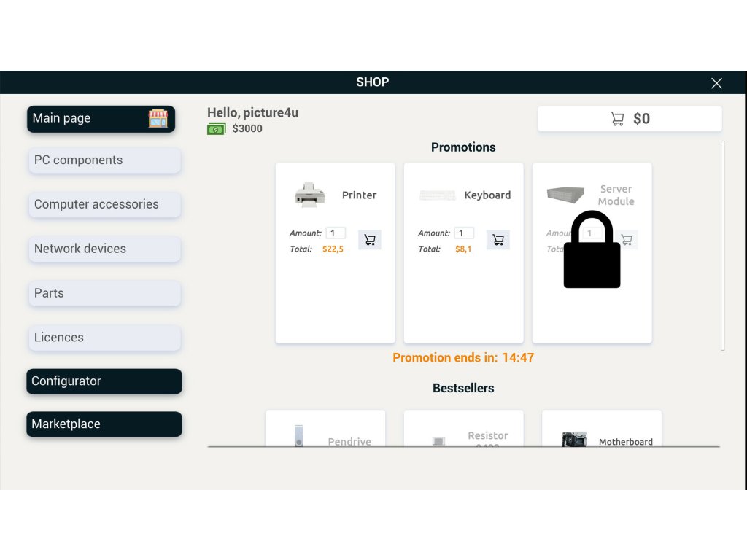Open the Computer accessories category
The image size is (747, 560).
(104, 204)
